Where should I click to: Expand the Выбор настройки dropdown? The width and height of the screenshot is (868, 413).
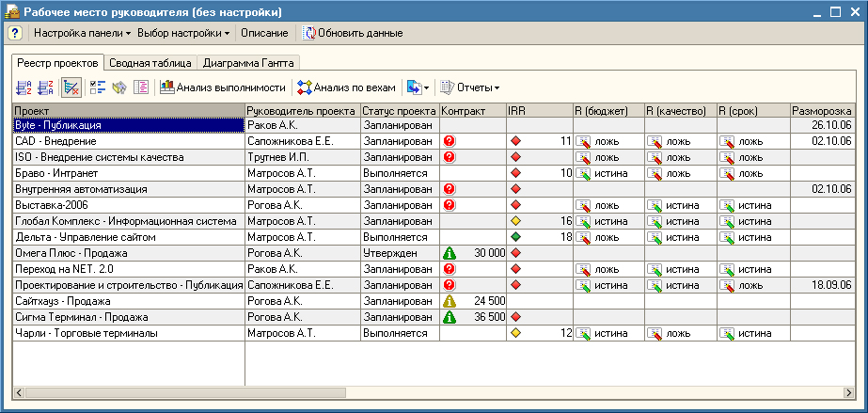[183, 33]
